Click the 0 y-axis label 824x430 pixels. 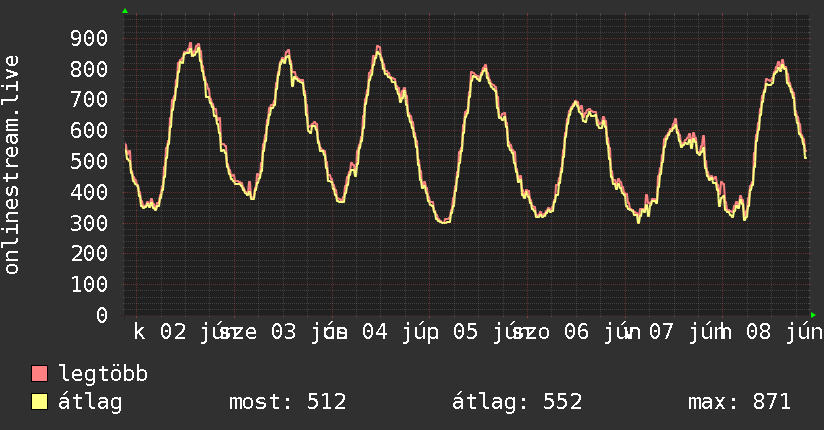(102, 315)
